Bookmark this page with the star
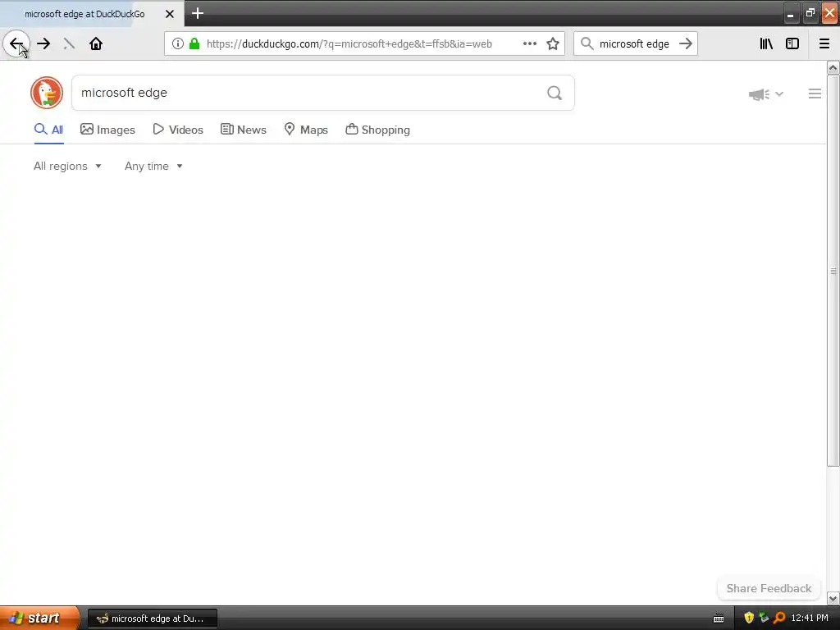The image size is (840, 630). (553, 44)
